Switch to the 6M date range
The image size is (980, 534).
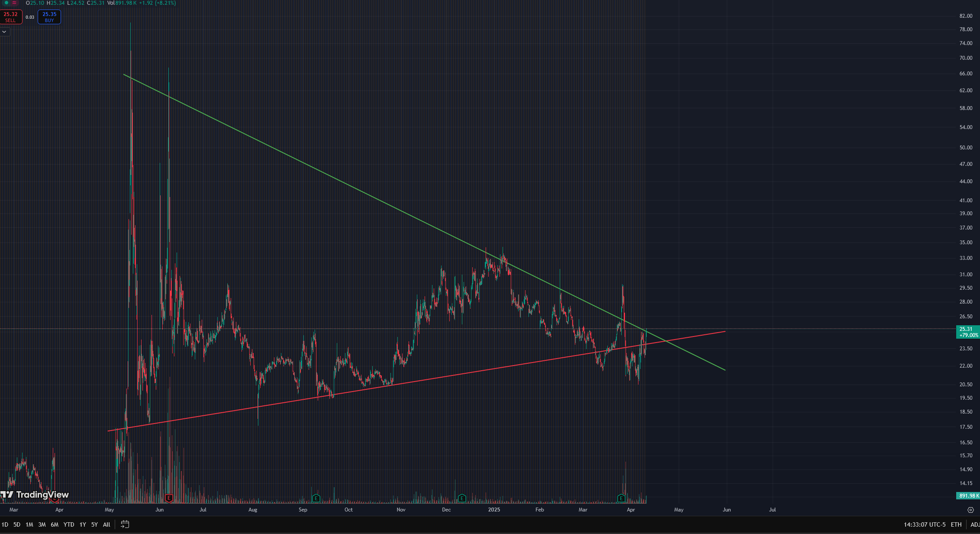point(55,524)
